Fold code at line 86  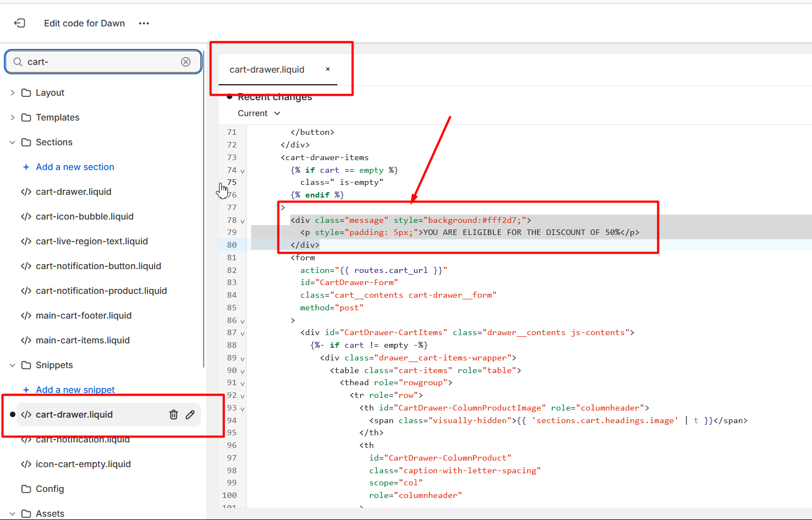pos(242,321)
